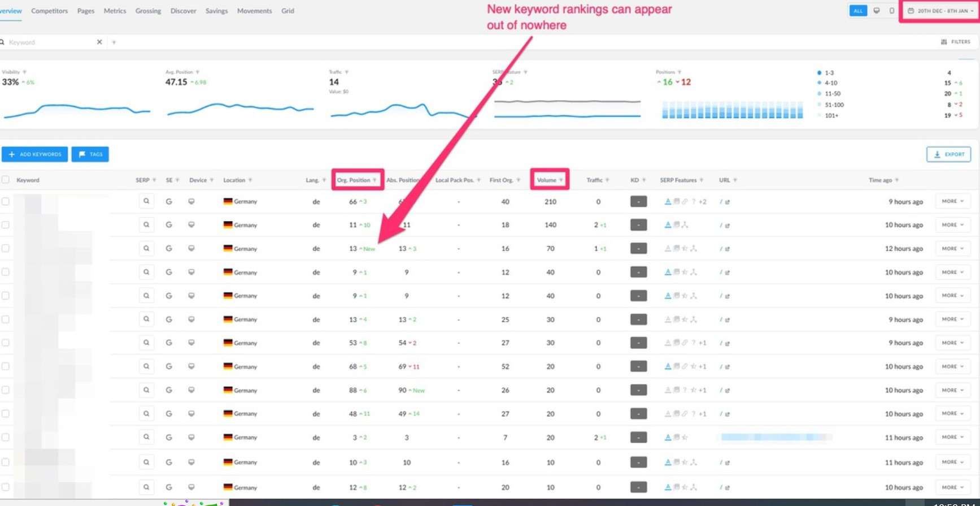Viewport: 980px width, 506px height.
Task: Check the checkbox for the first keyword row
Action: [x=6, y=201]
